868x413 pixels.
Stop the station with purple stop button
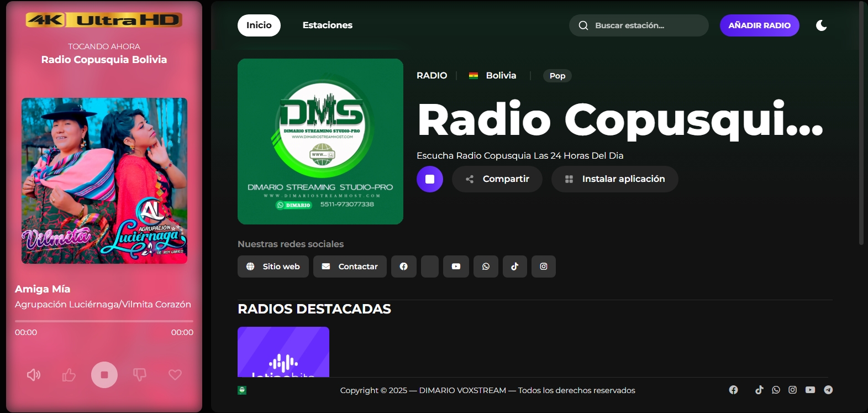[x=430, y=179]
